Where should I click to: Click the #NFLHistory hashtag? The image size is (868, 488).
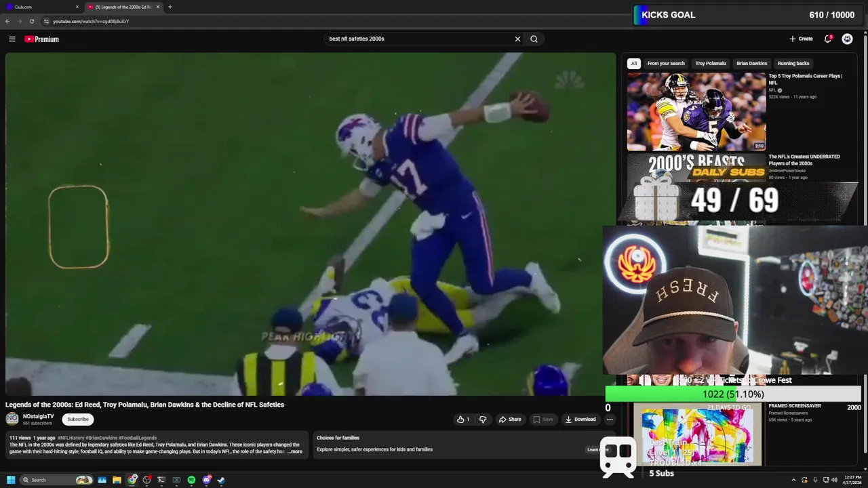71,438
